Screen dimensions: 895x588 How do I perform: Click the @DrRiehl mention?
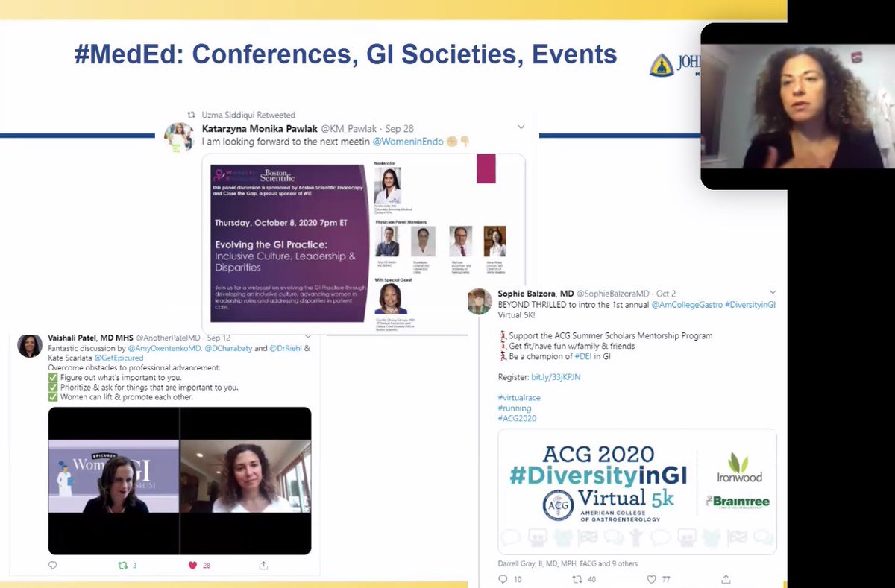pos(286,348)
